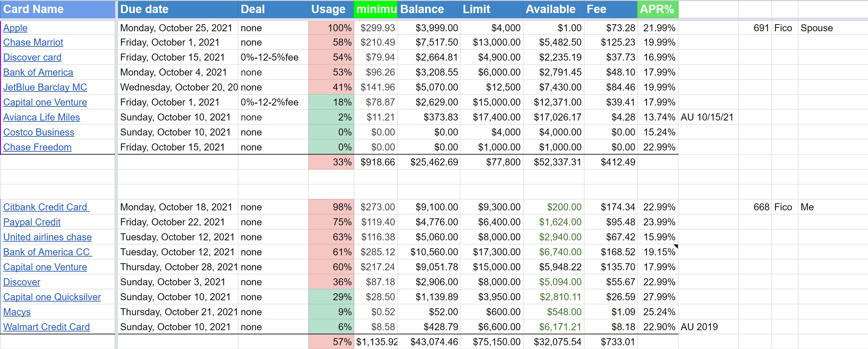This screenshot has width=868, height=349.
Task: Select the 668 Fico score cell
Action: pos(755,207)
